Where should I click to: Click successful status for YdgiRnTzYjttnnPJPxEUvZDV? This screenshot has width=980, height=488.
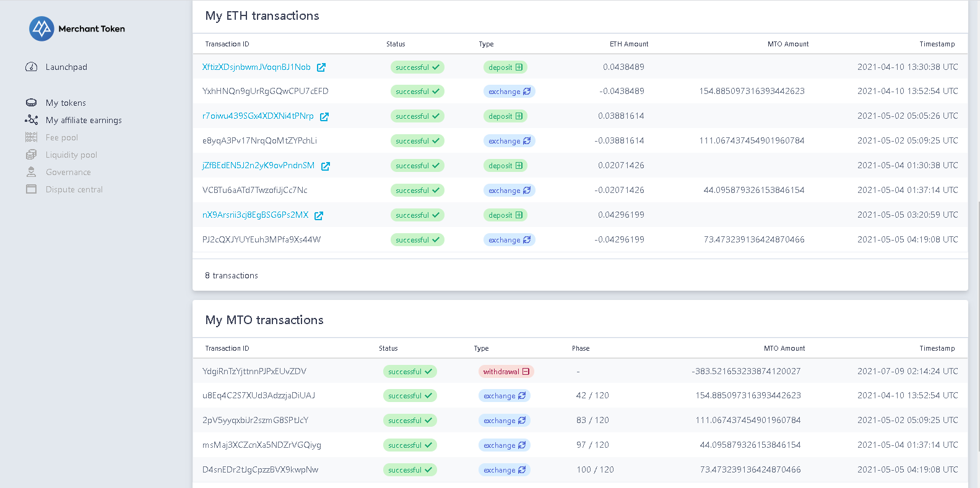click(x=410, y=371)
